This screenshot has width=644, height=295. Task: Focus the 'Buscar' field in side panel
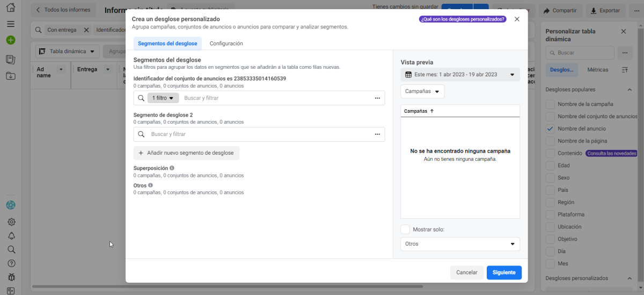pyautogui.click(x=580, y=53)
